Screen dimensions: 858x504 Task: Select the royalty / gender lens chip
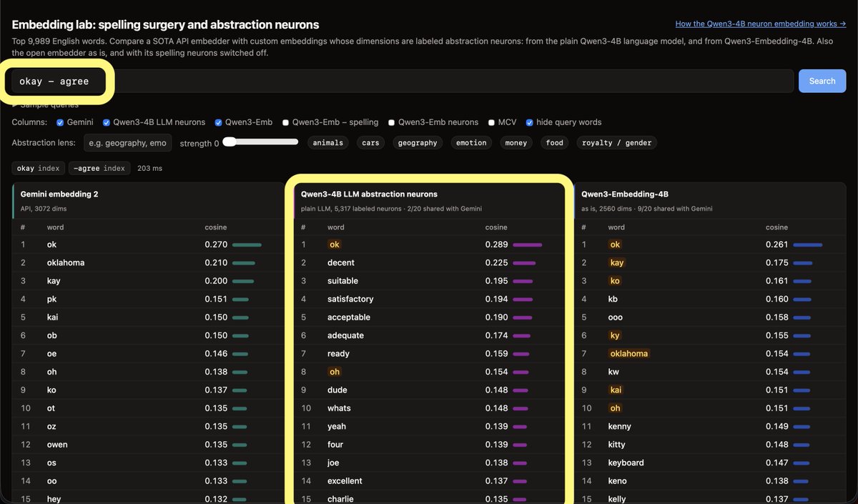click(x=616, y=143)
